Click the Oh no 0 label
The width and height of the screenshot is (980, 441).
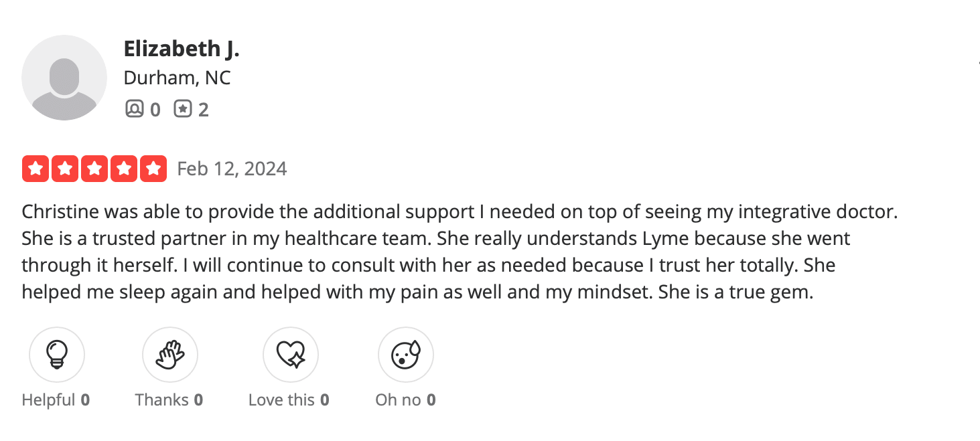(x=406, y=400)
